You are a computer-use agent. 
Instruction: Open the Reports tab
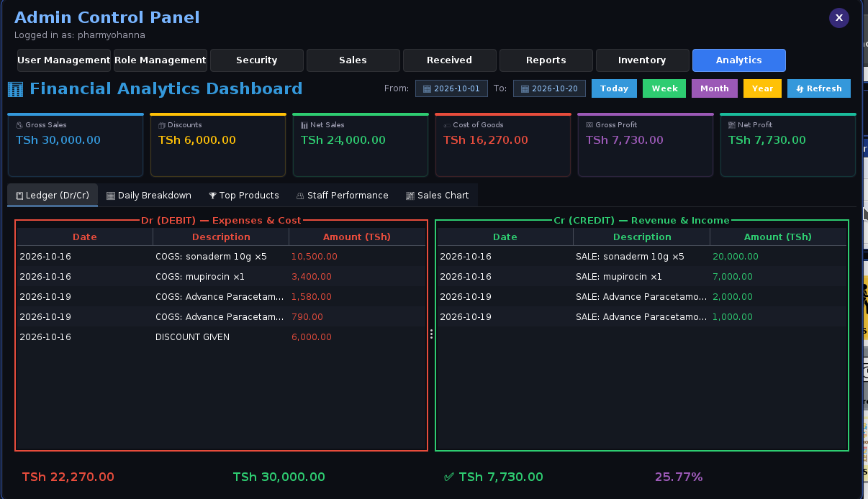click(546, 60)
